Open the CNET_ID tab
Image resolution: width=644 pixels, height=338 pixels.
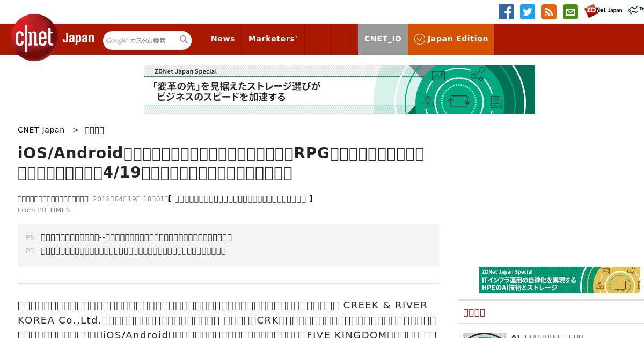383,39
